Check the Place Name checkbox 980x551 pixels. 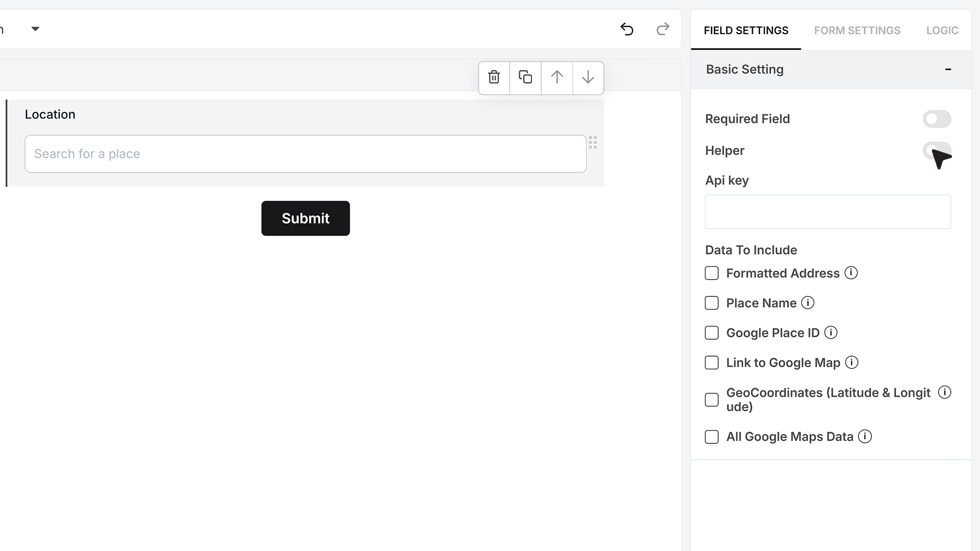712,303
